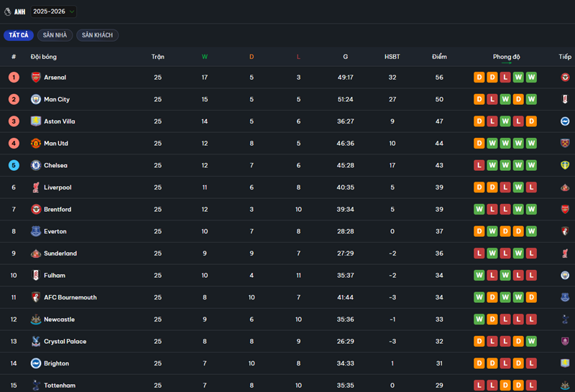Click Everton's next opponent crest
The width and height of the screenshot is (575, 392).
(x=565, y=232)
